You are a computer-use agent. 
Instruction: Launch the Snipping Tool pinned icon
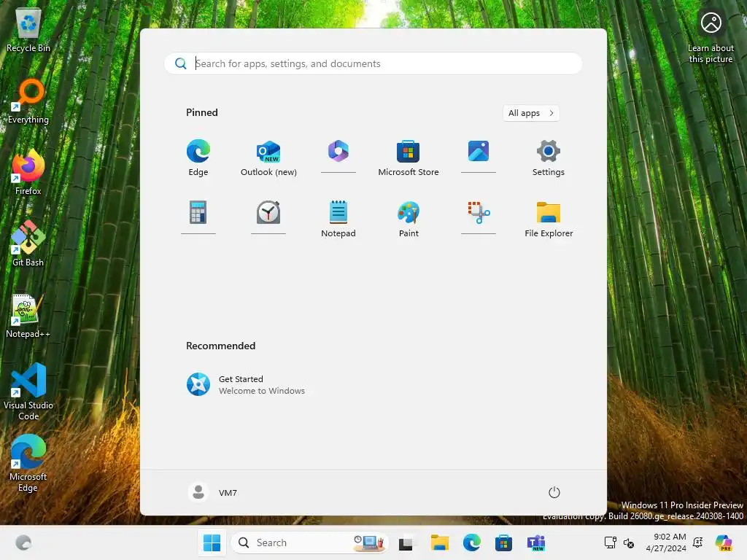479,217
